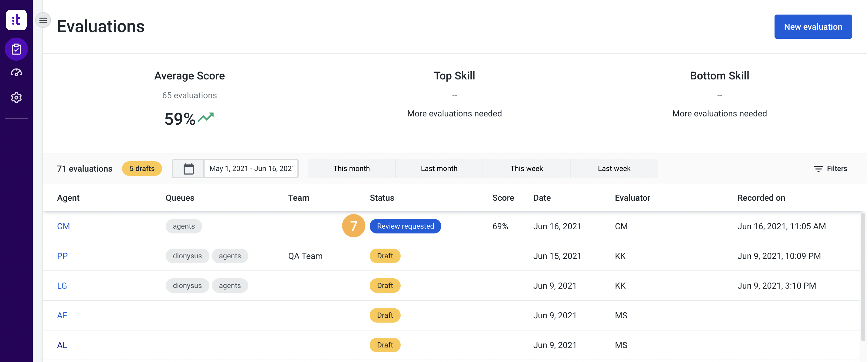This screenshot has height=362, width=868.
Task: Click the New evaluation button
Action: tap(813, 27)
